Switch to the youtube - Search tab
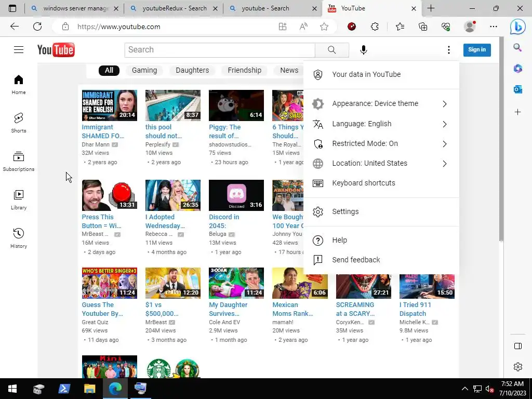The width and height of the screenshot is (532, 399). 273,8
